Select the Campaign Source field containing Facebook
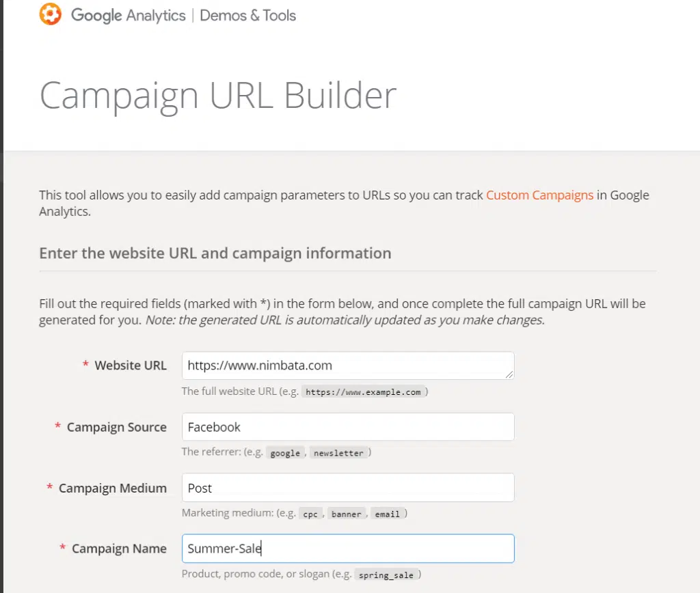The height and width of the screenshot is (593, 700). 347,426
